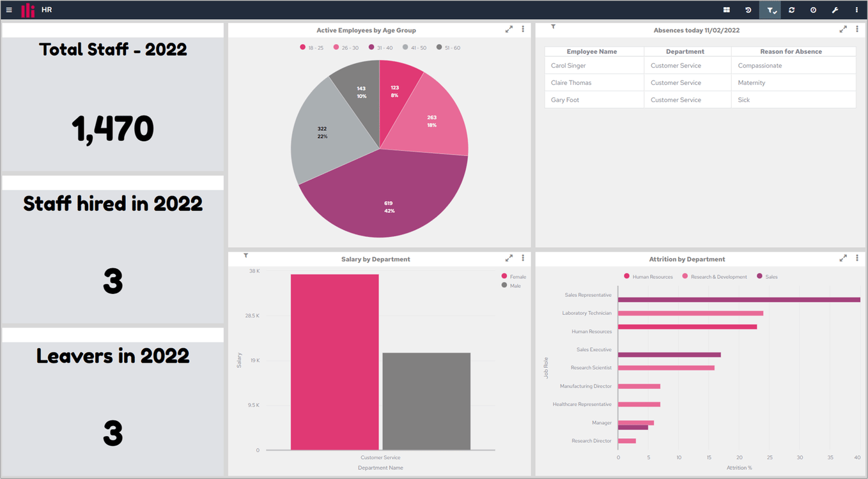Click the Sick absence reason cell

coord(793,100)
